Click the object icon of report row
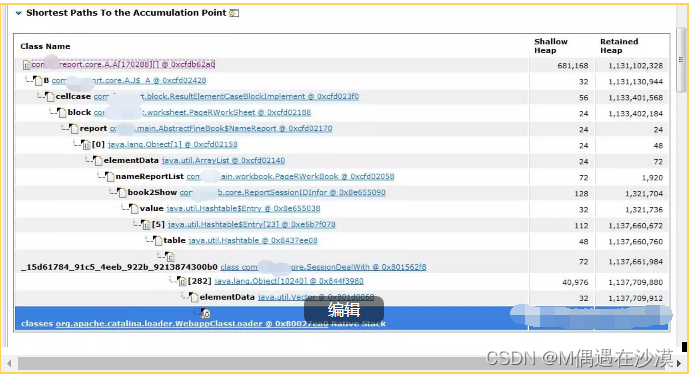 coord(74,129)
